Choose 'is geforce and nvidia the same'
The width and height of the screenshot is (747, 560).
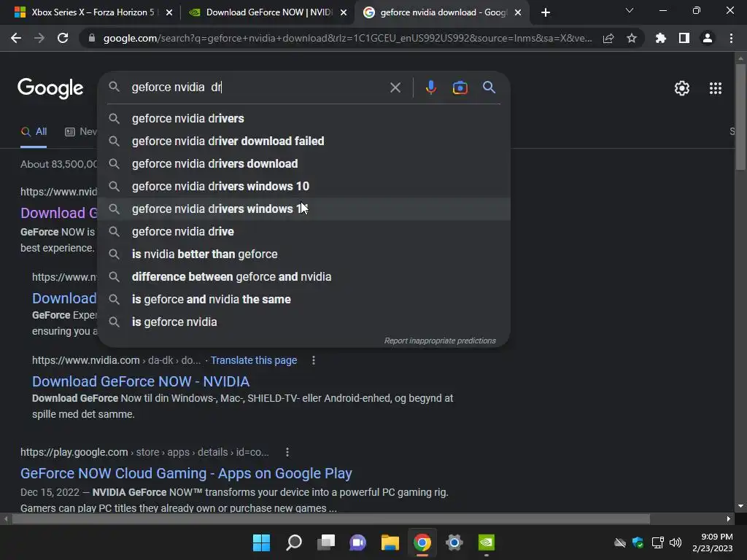[x=304, y=300]
